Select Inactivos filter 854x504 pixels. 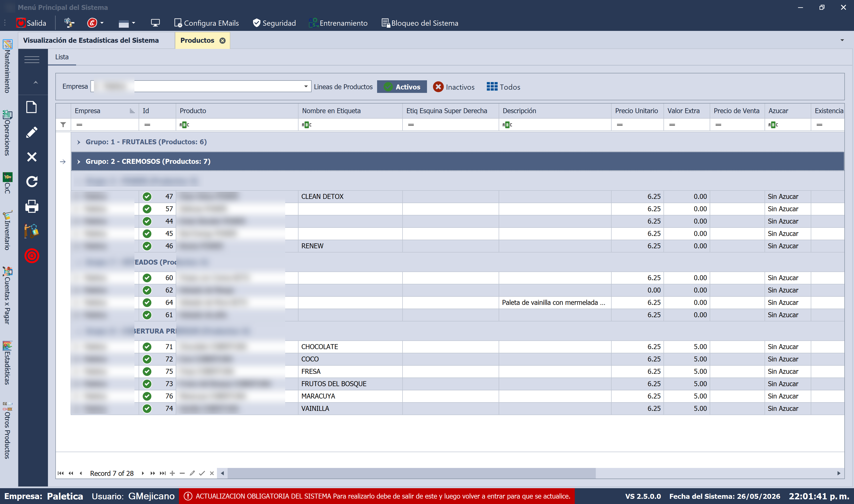click(453, 87)
